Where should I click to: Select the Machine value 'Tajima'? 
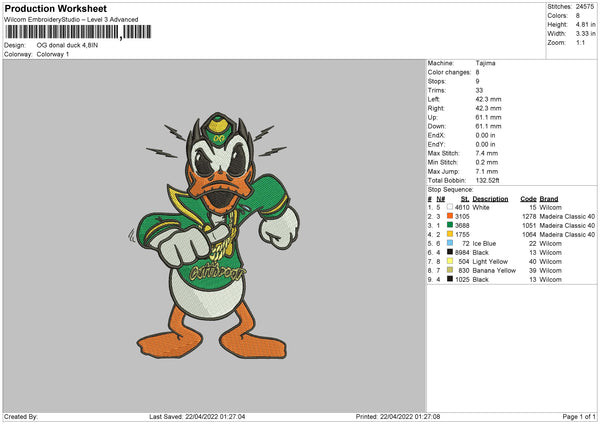click(485, 63)
